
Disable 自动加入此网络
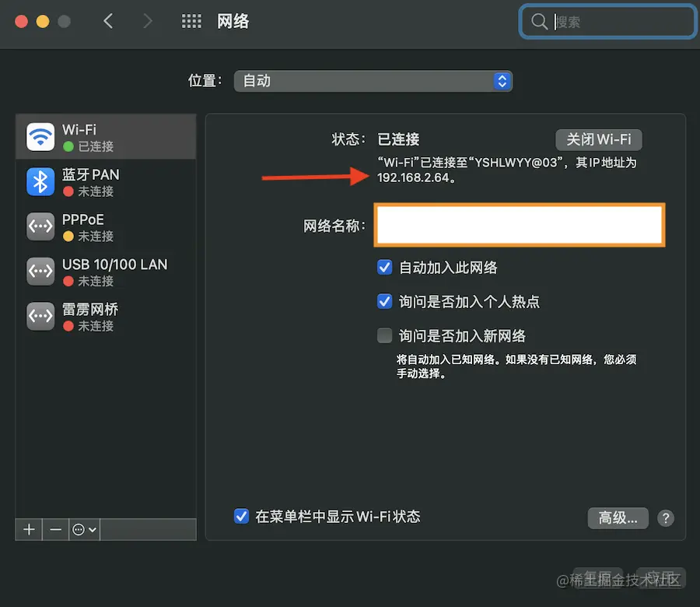click(x=384, y=267)
